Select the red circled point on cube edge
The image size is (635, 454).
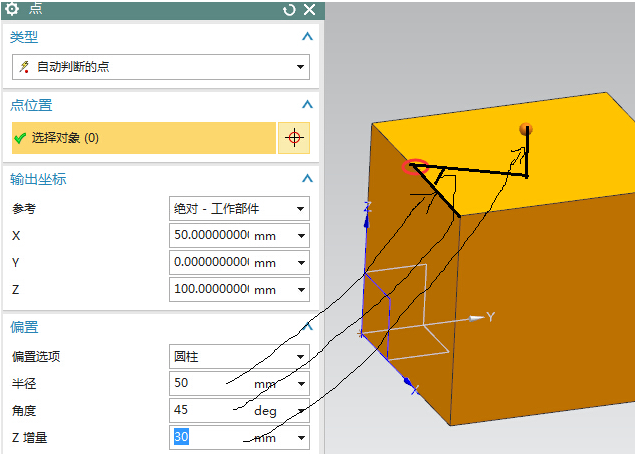pyautogui.click(x=414, y=167)
